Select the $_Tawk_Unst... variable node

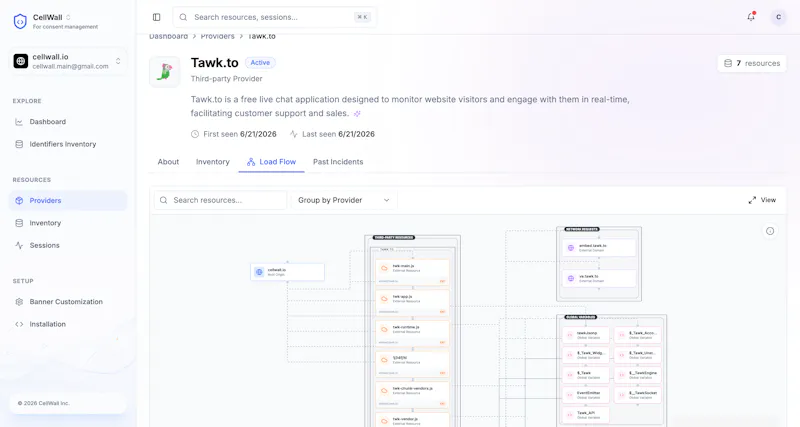point(638,355)
